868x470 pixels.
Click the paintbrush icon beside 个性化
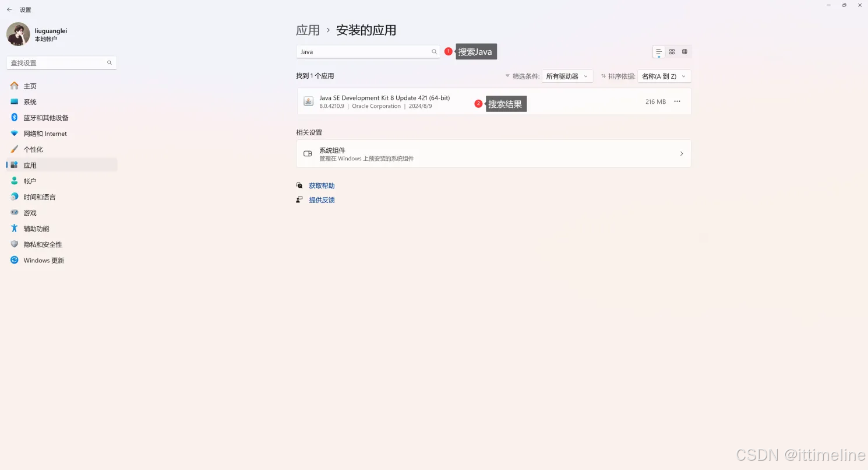coord(15,149)
